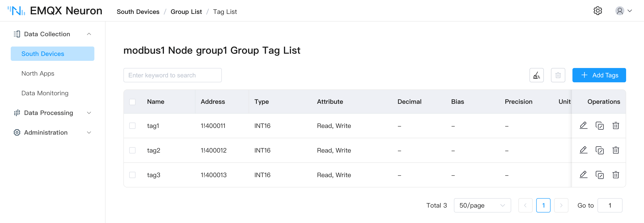Viewport: 644px width, 223px height.
Task: Click the tag3 name cell
Action: tap(153, 175)
